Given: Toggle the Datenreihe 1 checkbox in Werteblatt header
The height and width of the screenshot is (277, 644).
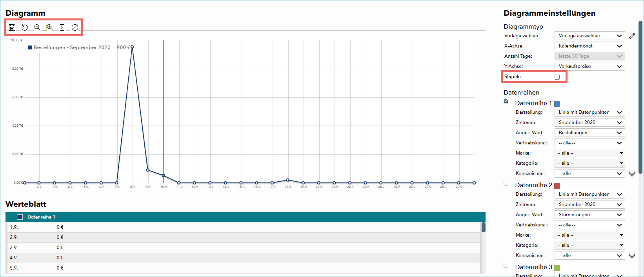Looking at the screenshot, I should pyautogui.click(x=20, y=217).
